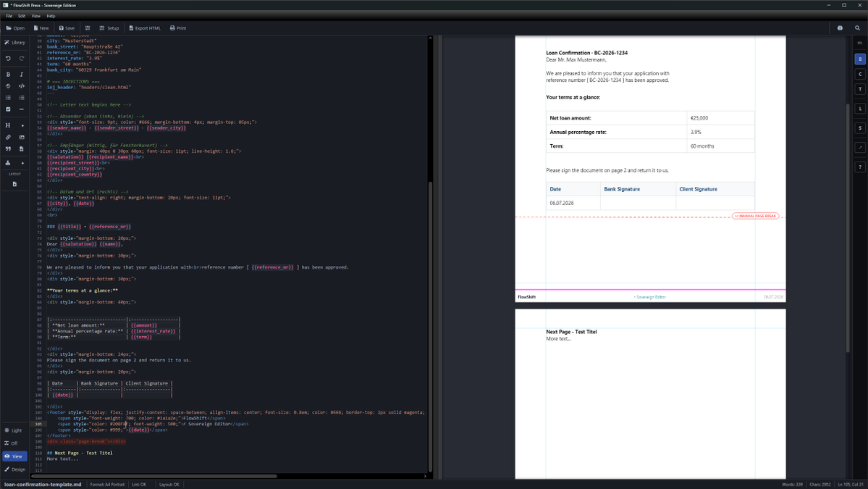Click the Layout: OK status indicator
Screen dimensions: 868x489
point(169,485)
